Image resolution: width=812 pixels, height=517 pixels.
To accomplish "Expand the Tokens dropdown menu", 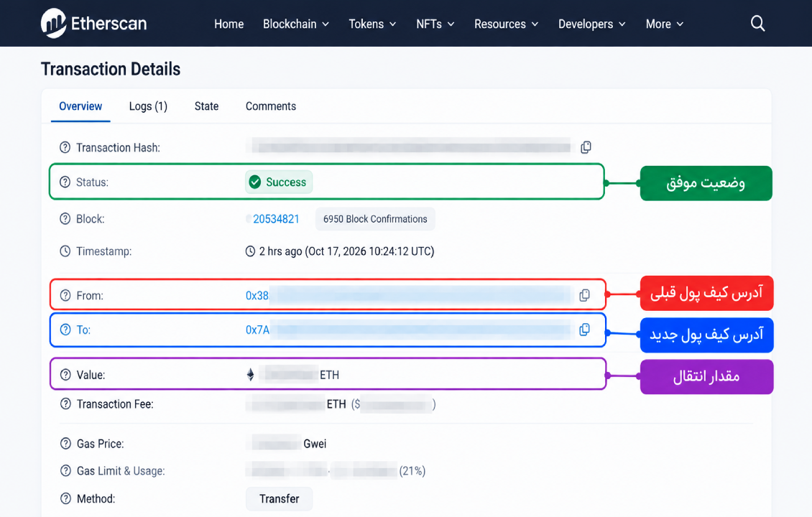I will click(x=372, y=24).
